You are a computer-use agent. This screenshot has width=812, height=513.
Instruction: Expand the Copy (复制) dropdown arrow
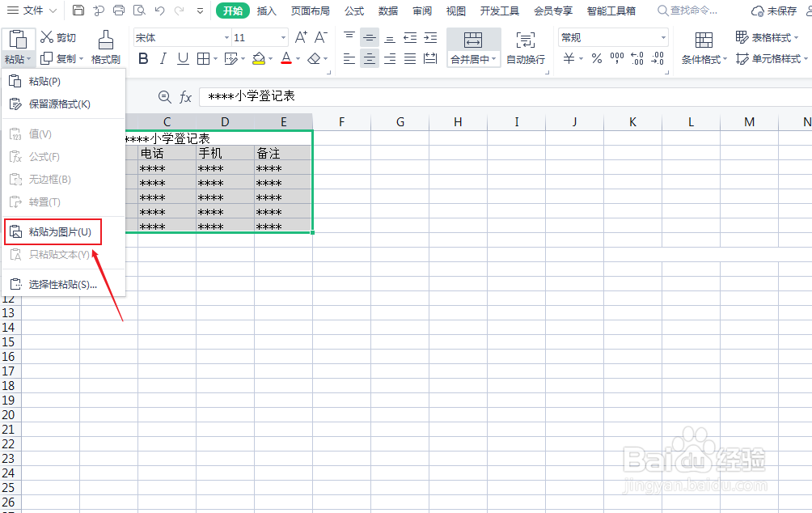tap(82, 59)
